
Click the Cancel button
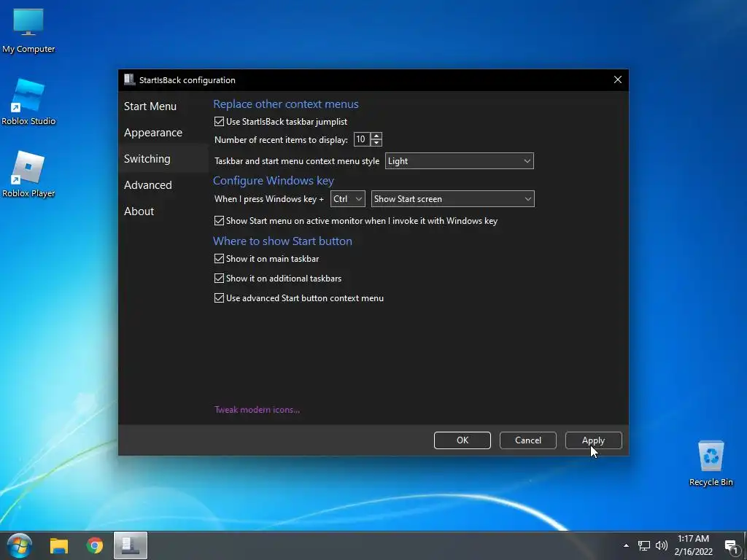pyautogui.click(x=528, y=440)
